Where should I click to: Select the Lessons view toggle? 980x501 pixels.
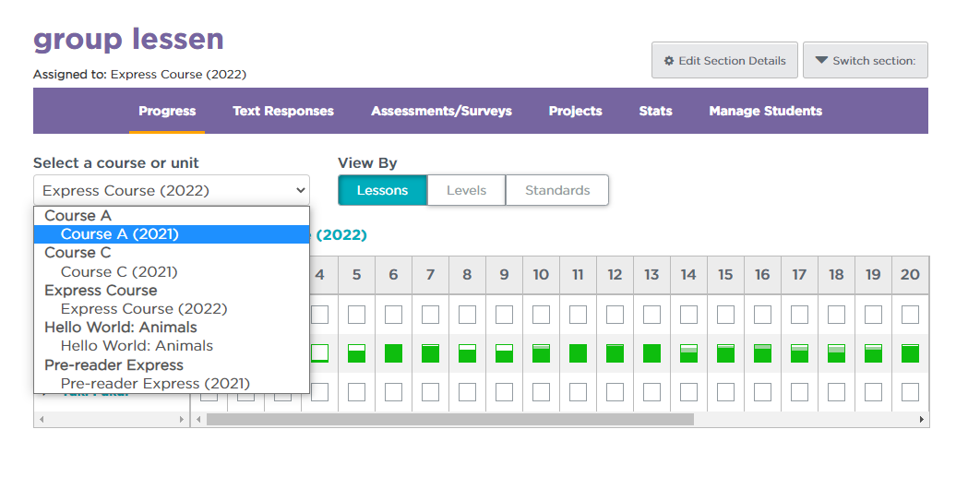click(382, 190)
